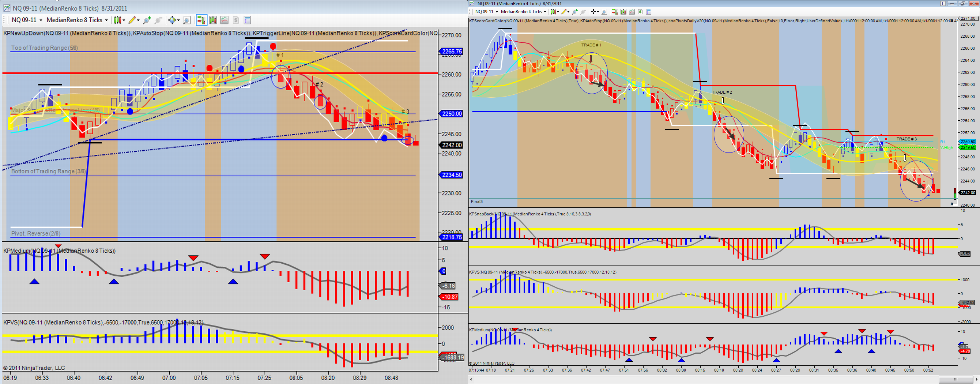Click the 'Final3' label in the 4 Ticks chart
Viewport: 980px width, 384px height.
pyautogui.click(x=477, y=202)
